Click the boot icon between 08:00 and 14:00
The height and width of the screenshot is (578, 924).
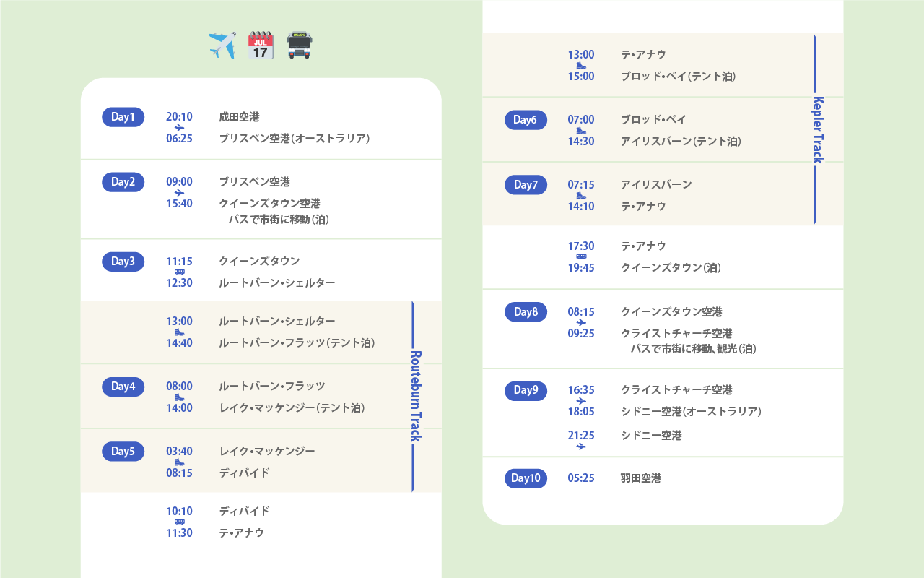point(179,397)
